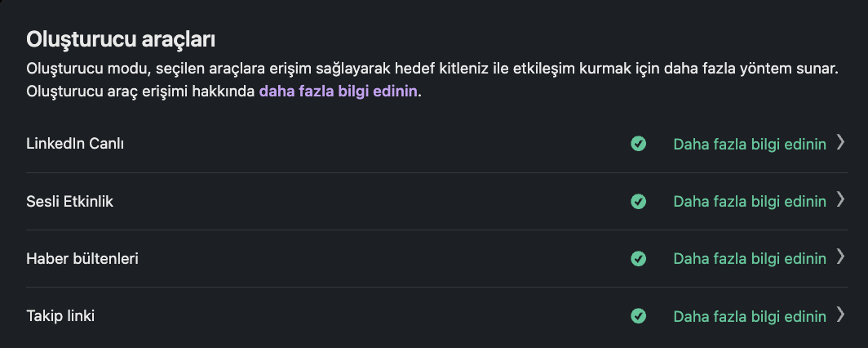Click the Oluşturucu araç erişimi hakkında text
The height and width of the screenshot is (348, 868).
tap(140, 91)
